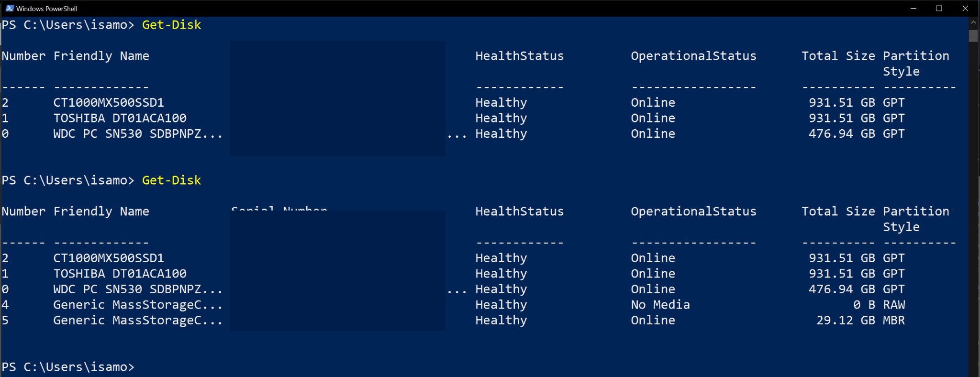Select the "MBR" partition style value

(x=894, y=320)
